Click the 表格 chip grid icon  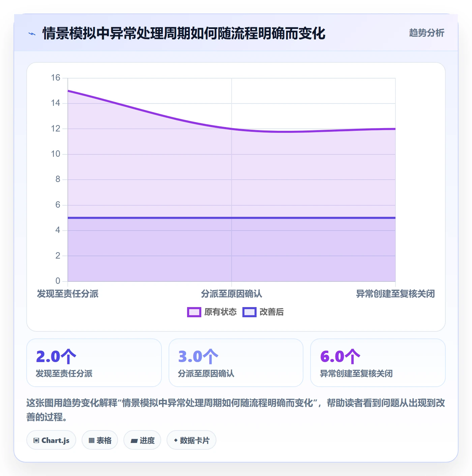[x=91, y=440]
